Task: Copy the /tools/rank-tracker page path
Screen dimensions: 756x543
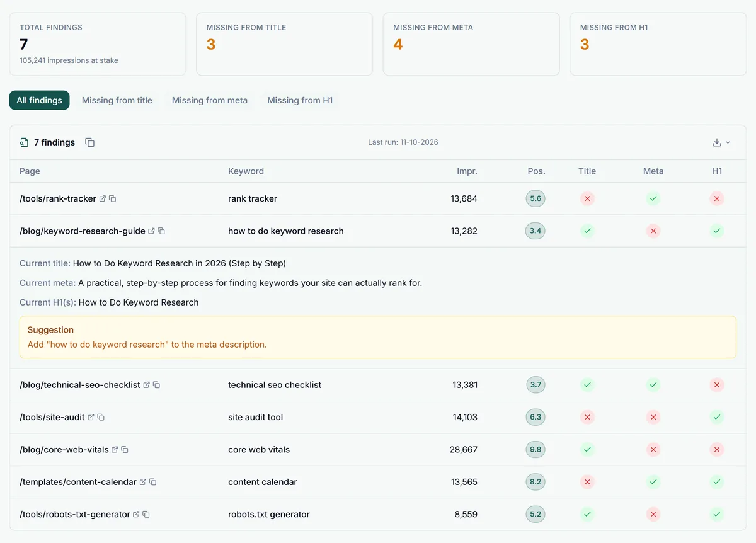Action: coord(113,198)
